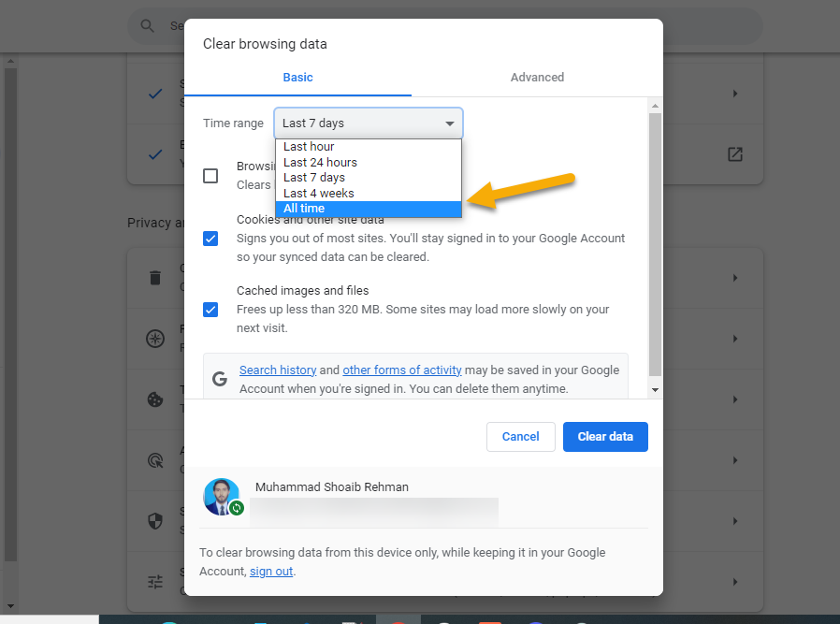Check the Browsing history checkbox
This screenshot has height=624, width=840.
coord(210,176)
